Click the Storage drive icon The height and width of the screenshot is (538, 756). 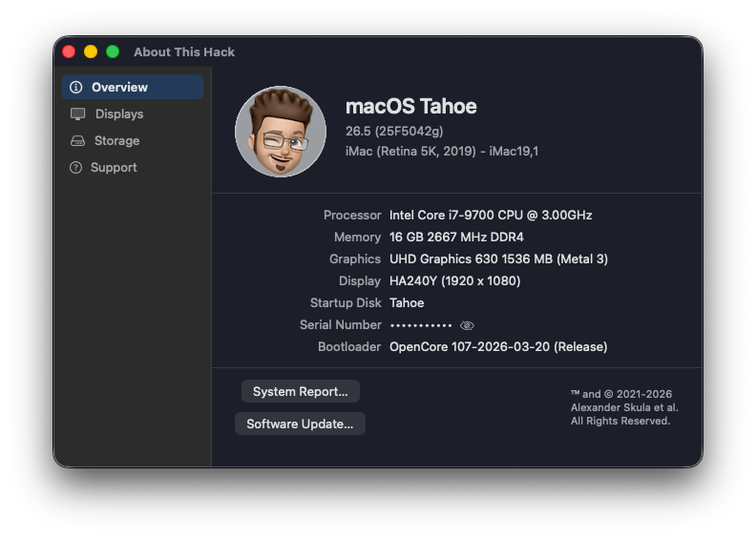[x=77, y=140]
